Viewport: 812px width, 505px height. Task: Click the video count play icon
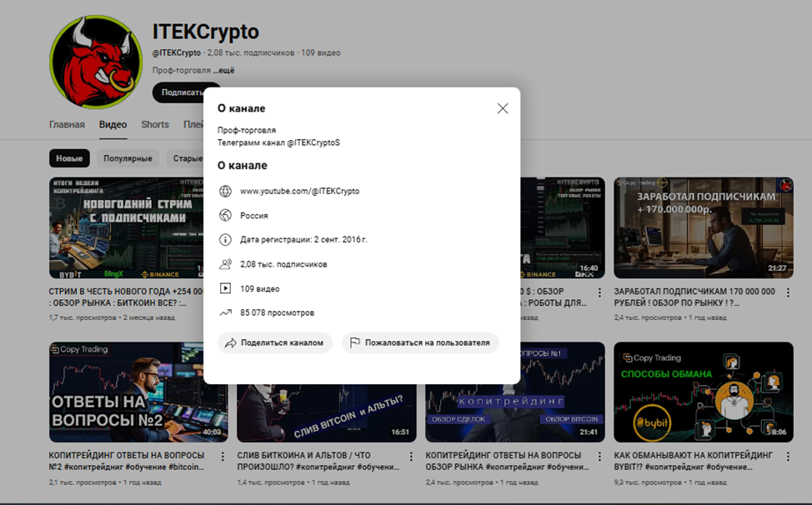point(225,288)
